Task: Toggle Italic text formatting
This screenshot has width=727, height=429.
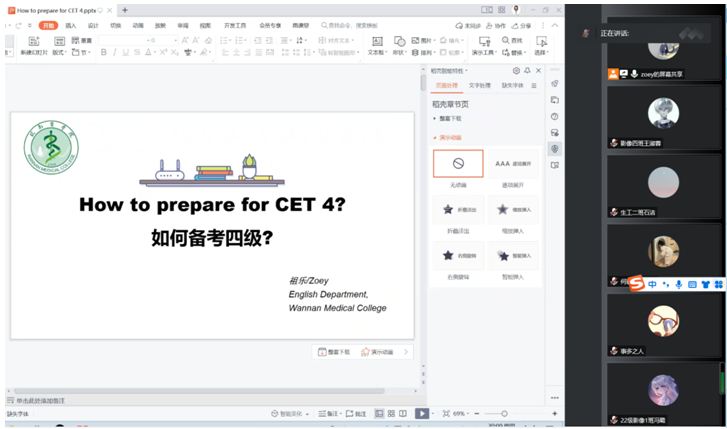Action: pos(115,52)
